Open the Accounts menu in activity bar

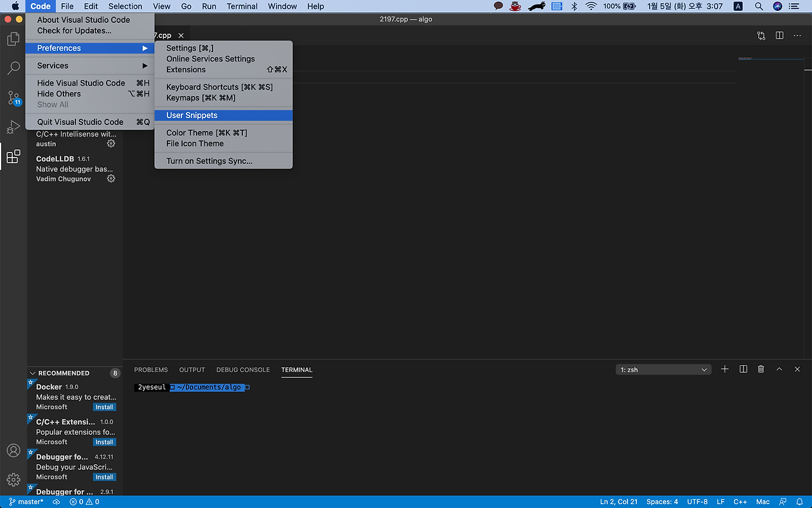13,450
